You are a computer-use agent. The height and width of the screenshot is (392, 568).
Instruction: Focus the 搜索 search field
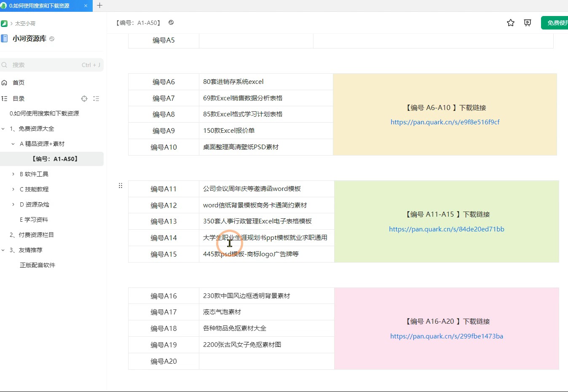pos(52,65)
